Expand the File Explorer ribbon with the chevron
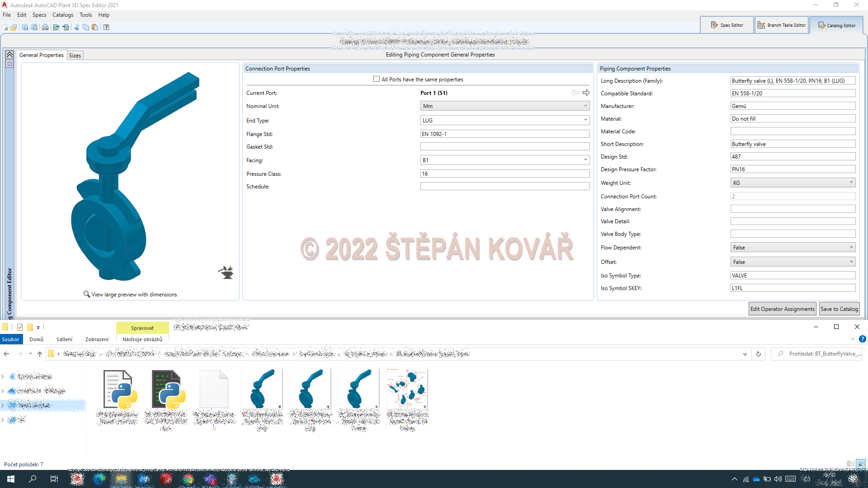 pos(853,339)
